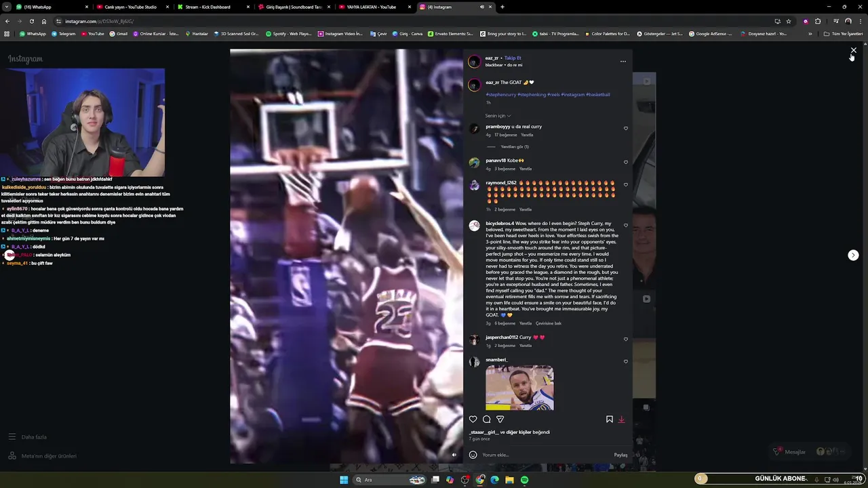Open the Windows Start button
The height and width of the screenshot is (488, 868).
click(344, 480)
